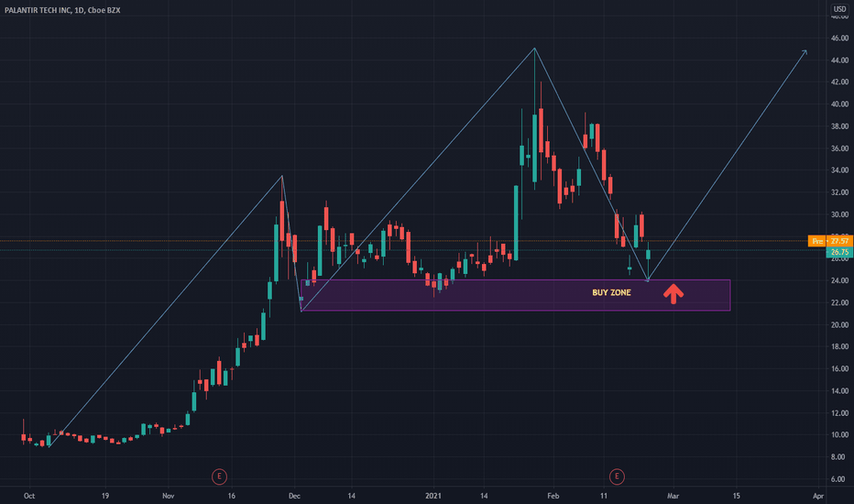Viewport: 854px width, 504px height.
Task: Select the BUY ZONE text label
Action: coord(611,292)
